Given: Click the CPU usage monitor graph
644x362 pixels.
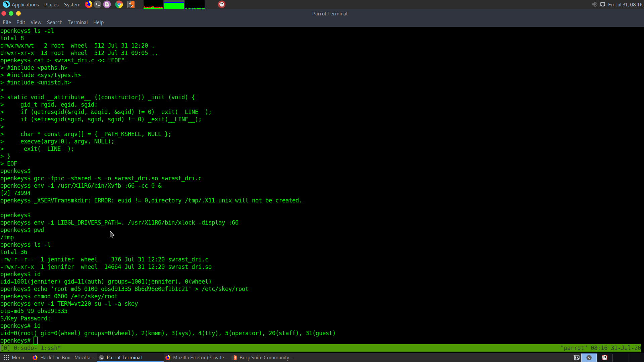Looking at the screenshot, I should 153,4.
